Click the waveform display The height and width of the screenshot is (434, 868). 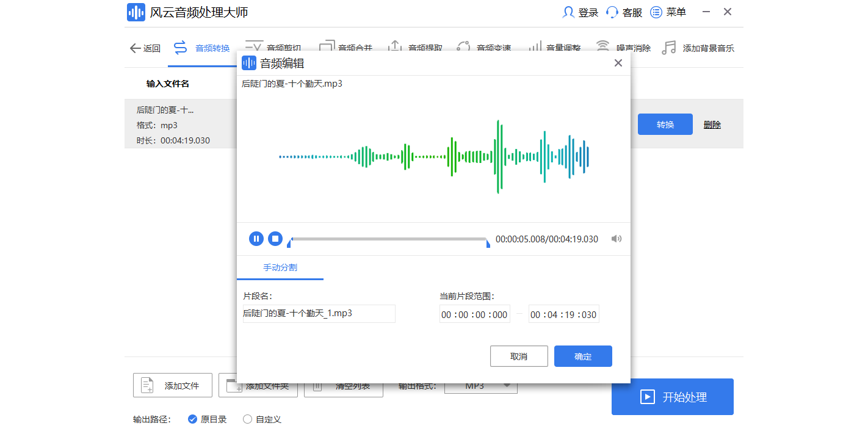433,157
